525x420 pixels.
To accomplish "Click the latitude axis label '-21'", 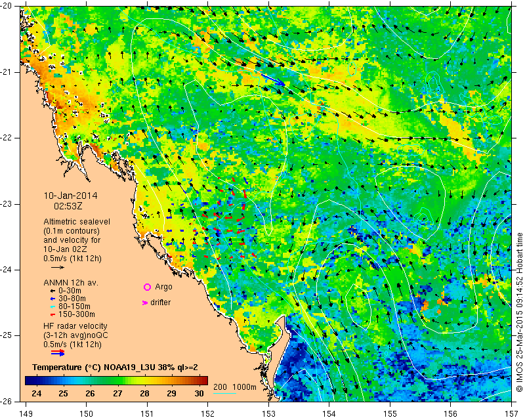I will [7, 72].
